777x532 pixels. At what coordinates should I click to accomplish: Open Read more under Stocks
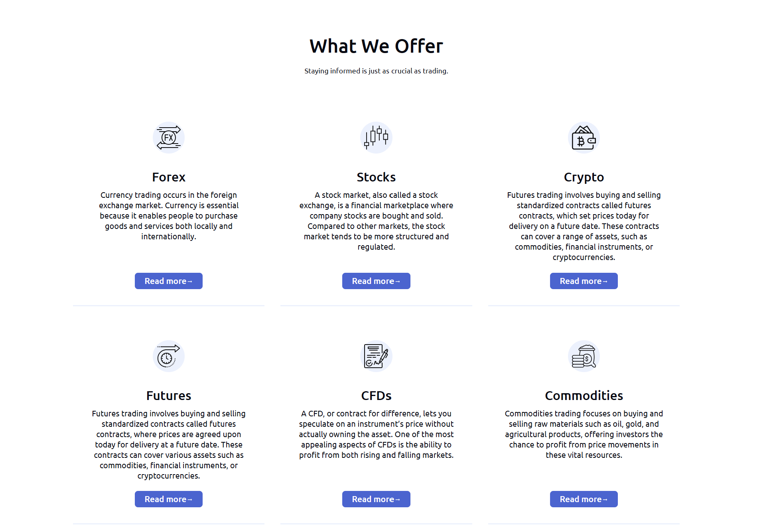pos(376,281)
